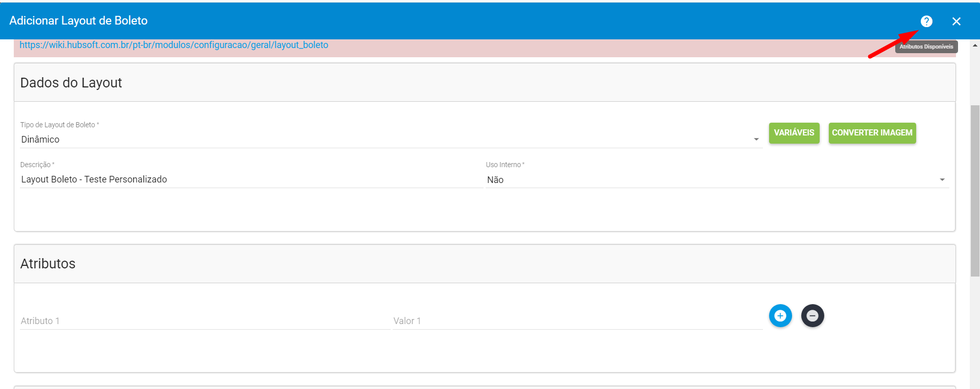The width and height of the screenshot is (980, 389).
Task: Focus the Descrição input field
Action: (251, 179)
